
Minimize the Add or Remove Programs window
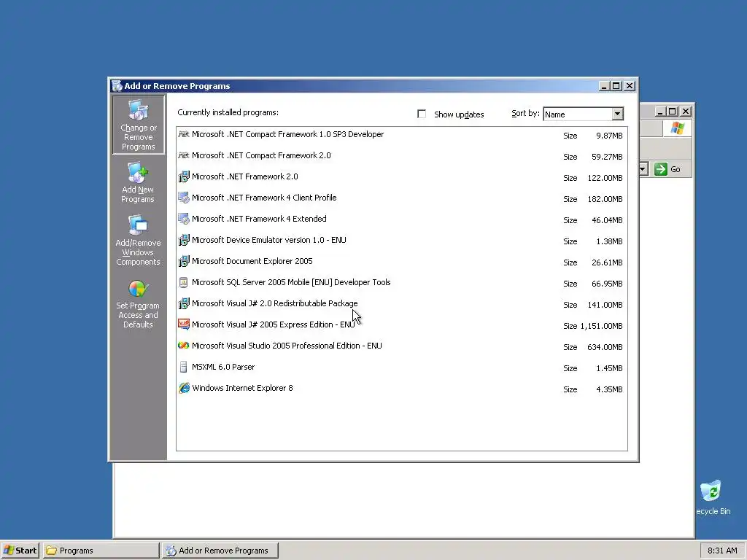tap(604, 86)
